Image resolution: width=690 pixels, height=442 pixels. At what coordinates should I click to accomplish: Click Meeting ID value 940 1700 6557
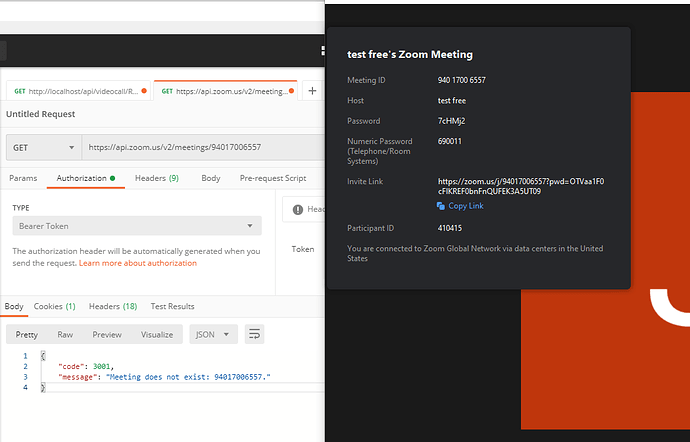click(x=462, y=80)
